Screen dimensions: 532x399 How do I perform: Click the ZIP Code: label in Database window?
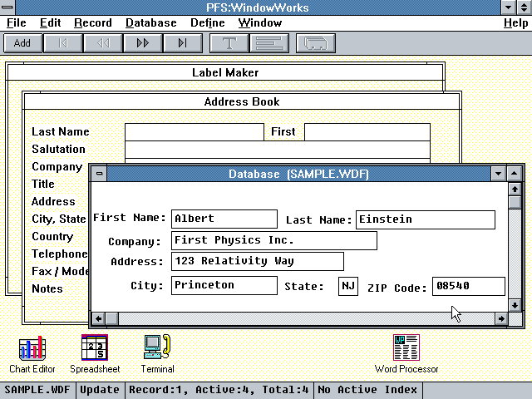tap(397, 288)
